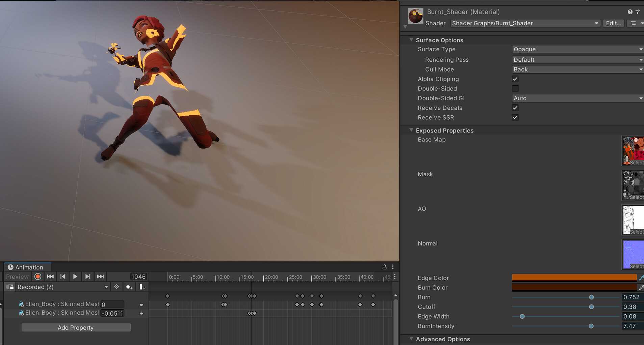
Task: Click the Add Property button
Action: click(x=75, y=327)
